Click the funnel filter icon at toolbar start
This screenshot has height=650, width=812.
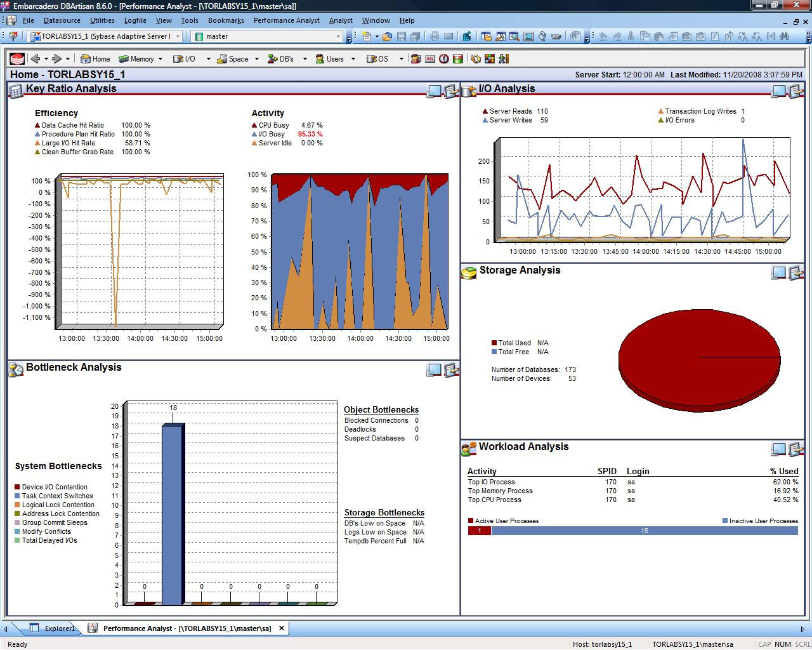[13, 36]
